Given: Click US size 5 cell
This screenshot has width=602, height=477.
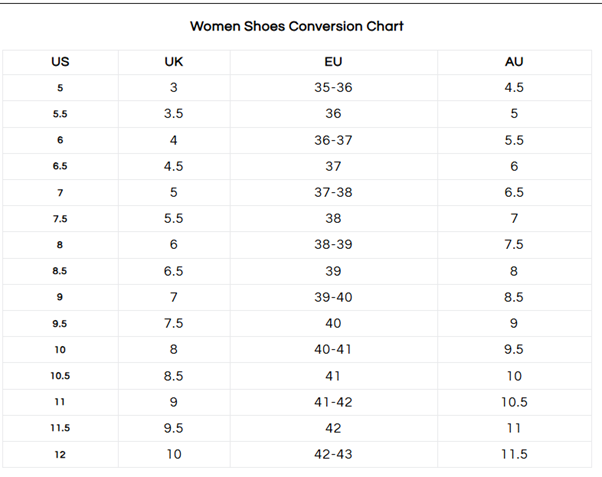Looking at the screenshot, I should (60, 88).
